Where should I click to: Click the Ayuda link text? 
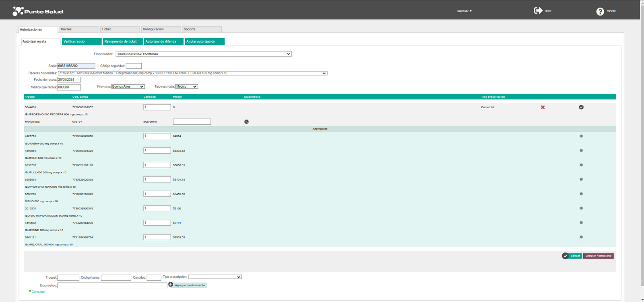[611, 11]
